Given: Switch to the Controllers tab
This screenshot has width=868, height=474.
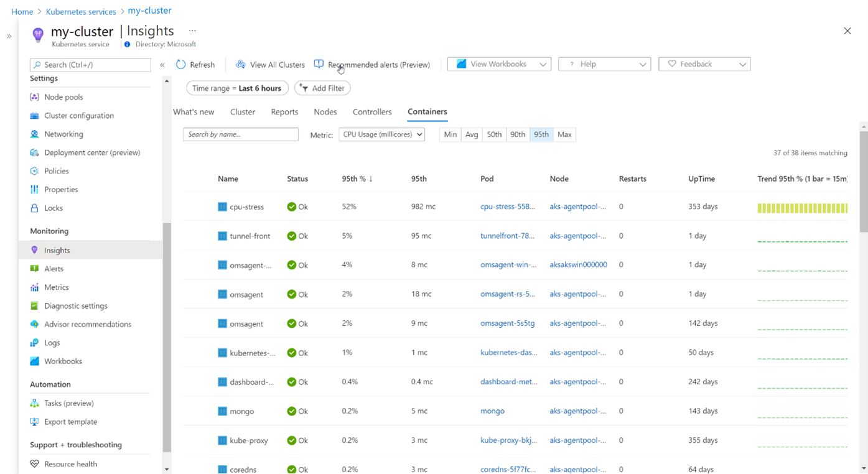Looking at the screenshot, I should coord(372,112).
